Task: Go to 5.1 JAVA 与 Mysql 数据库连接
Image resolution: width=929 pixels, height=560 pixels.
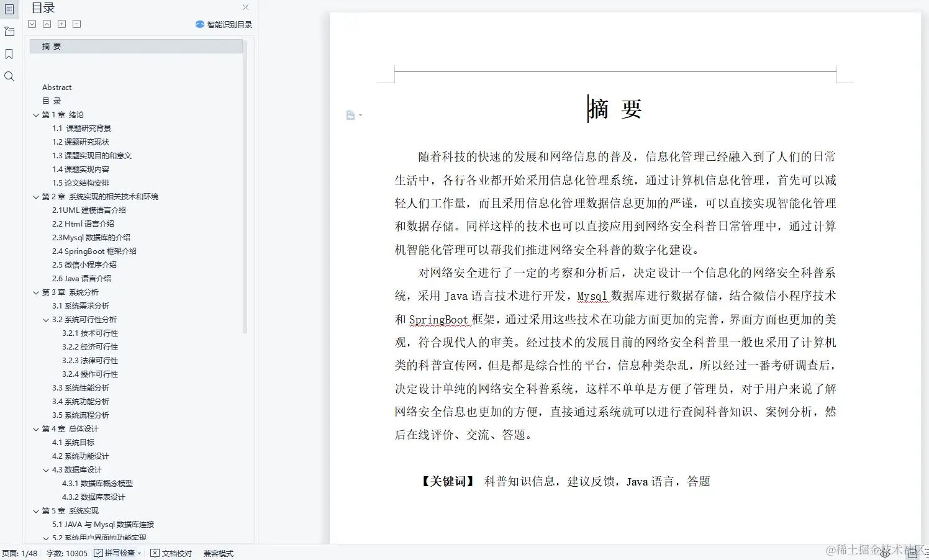Action: click(x=103, y=525)
